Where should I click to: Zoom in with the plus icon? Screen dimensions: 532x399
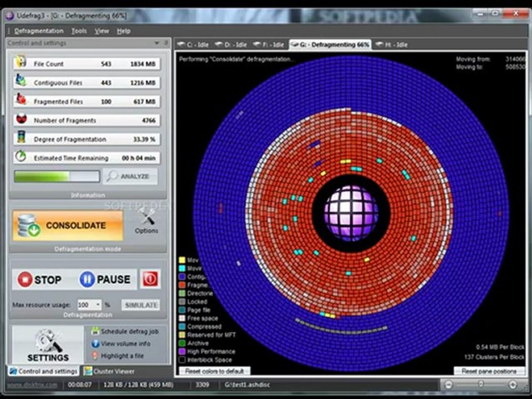[x=513, y=385]
